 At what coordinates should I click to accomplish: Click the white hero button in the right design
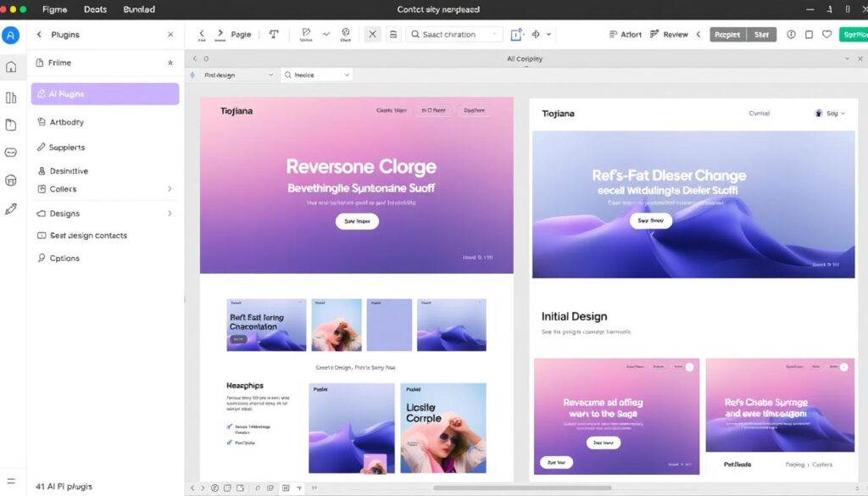650,220
